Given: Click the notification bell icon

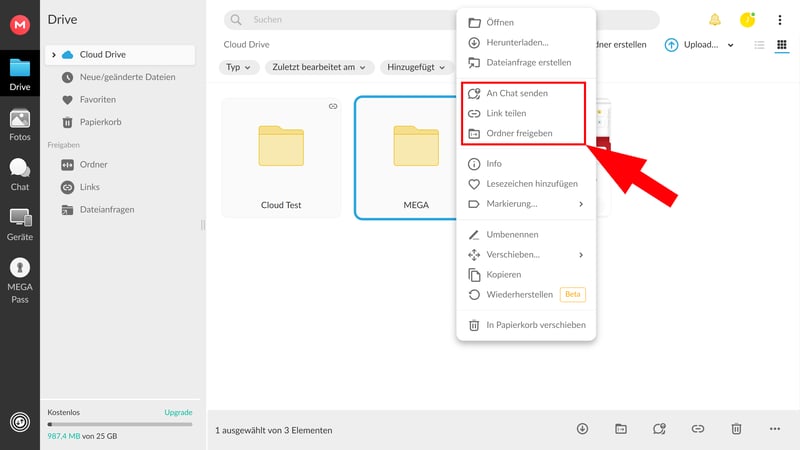Looking at the screenshot, I should tap(715, 19).
